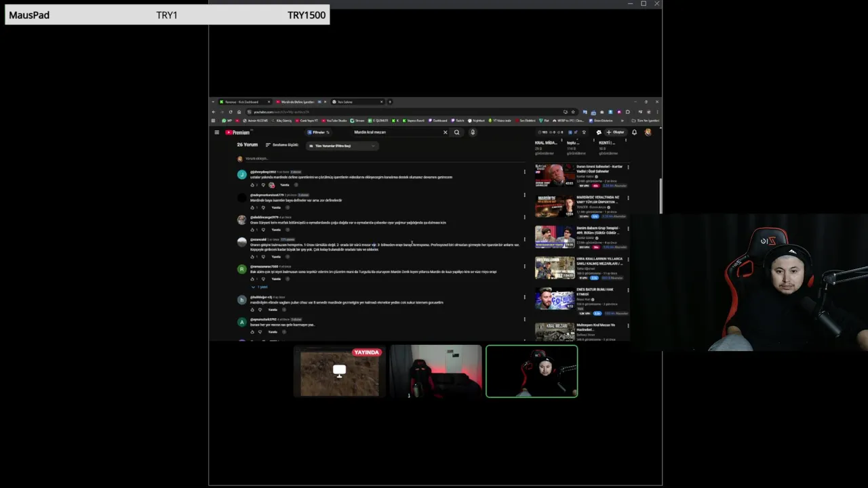The image size is (868, 488).
Task: Like the first comment by the J avatar user
Action: pyautogui.click(x=252, y=185)
